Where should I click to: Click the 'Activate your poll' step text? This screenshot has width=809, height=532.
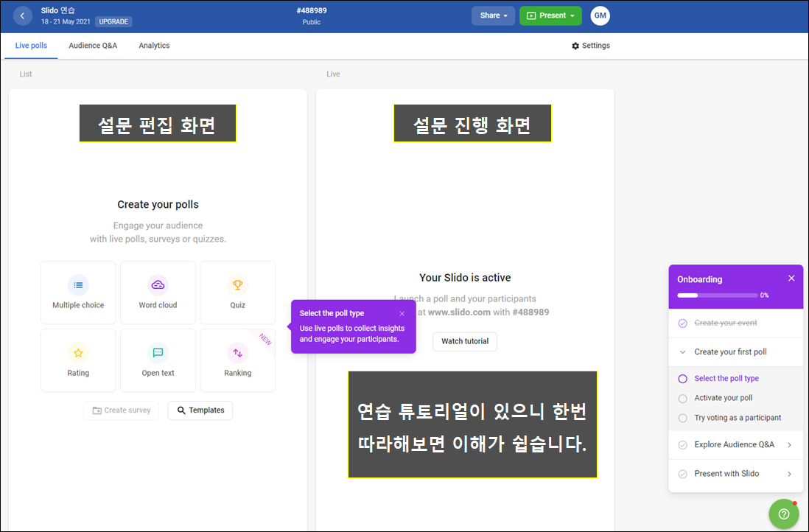(x=724, y=398)
